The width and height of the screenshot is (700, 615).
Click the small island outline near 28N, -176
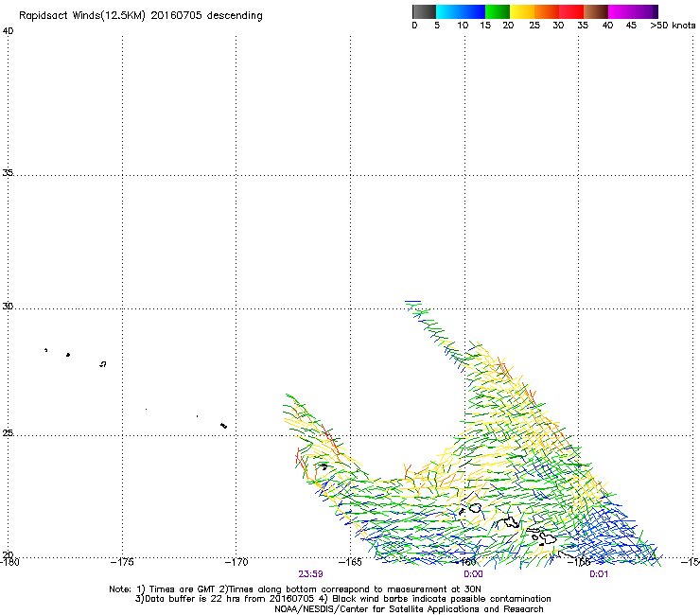pos(103,364)
